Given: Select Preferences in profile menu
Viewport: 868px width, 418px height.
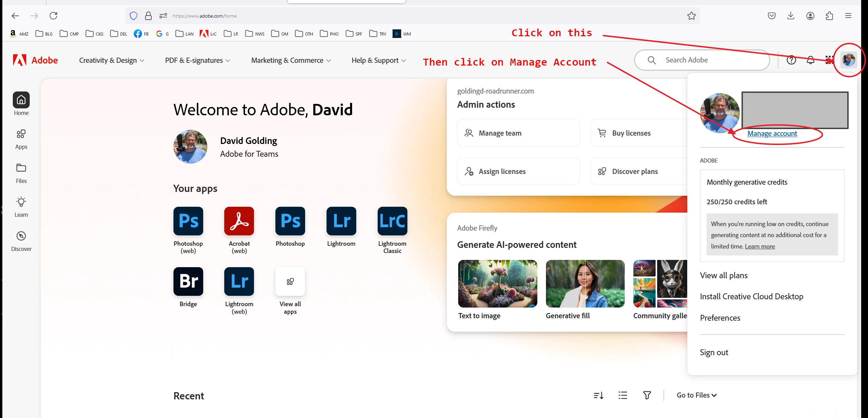Looking at the screenshot, I should (720, 318).
